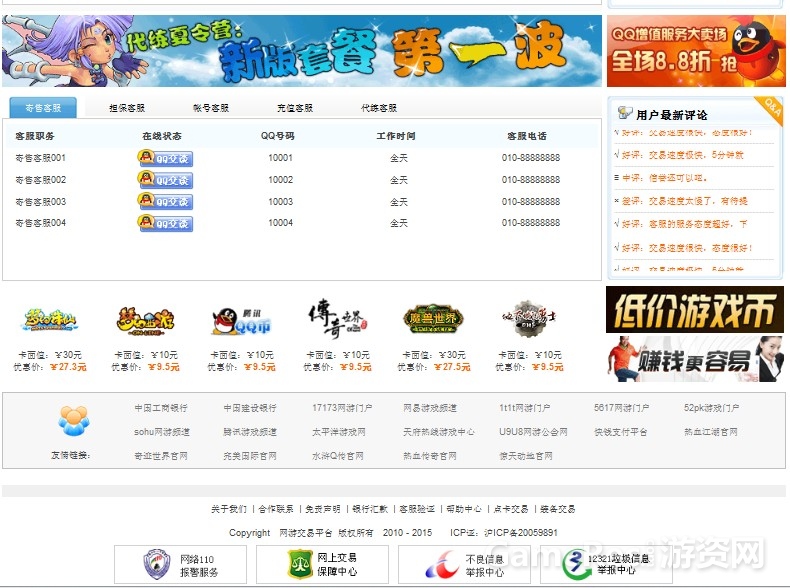Switch to the 帐号客服 tab
This screenshot has height=588, width=790.
tap(211, 108)
